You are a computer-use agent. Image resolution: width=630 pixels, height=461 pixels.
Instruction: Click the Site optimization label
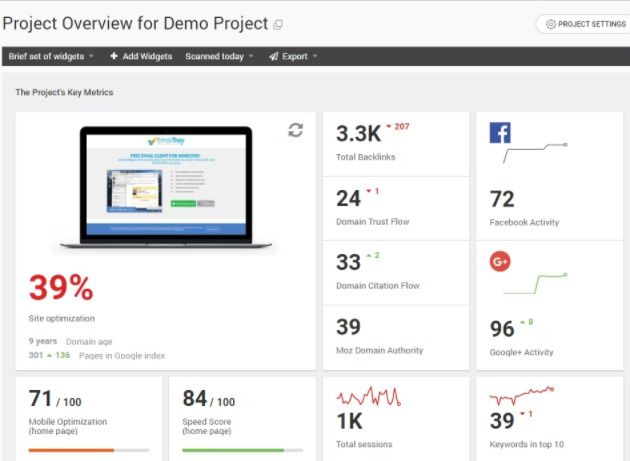pos(61,318)
